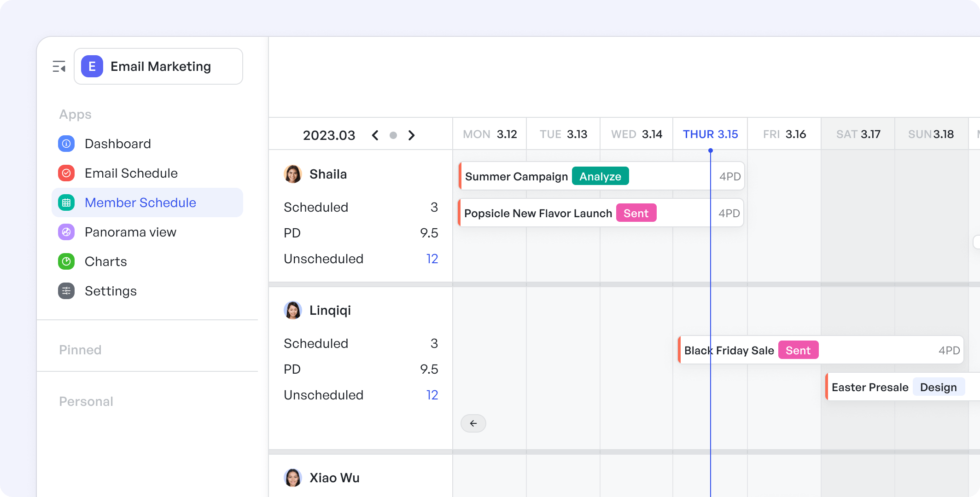Image resolution: width=980 pixels, height=497 pixels.
Task: Click the back arrow button in Linqiqi row
Action: [473, 423]
